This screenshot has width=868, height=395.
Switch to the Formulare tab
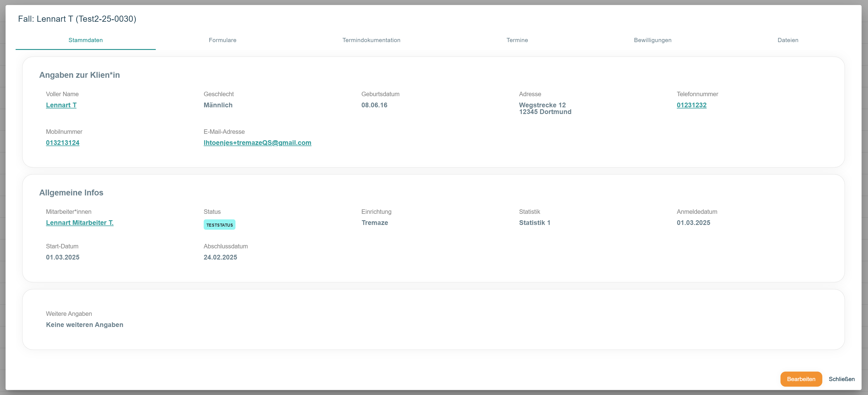point(222,40)
